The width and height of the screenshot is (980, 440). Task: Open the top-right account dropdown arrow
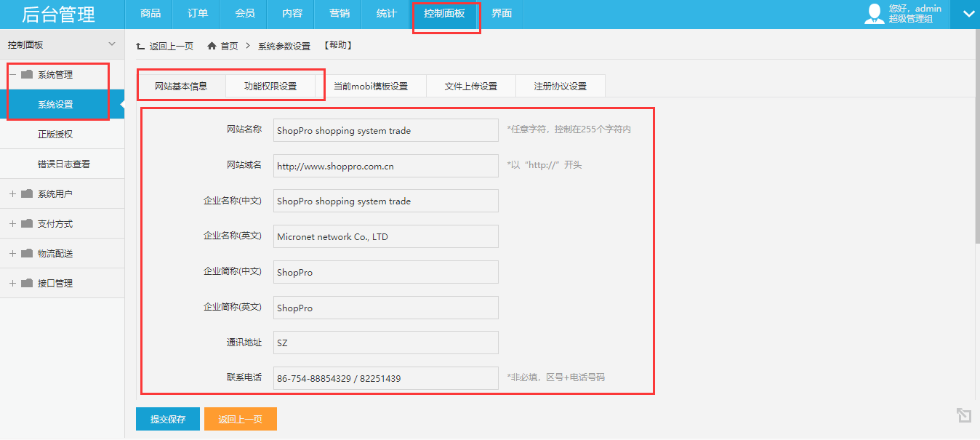(x=968, y=14)
